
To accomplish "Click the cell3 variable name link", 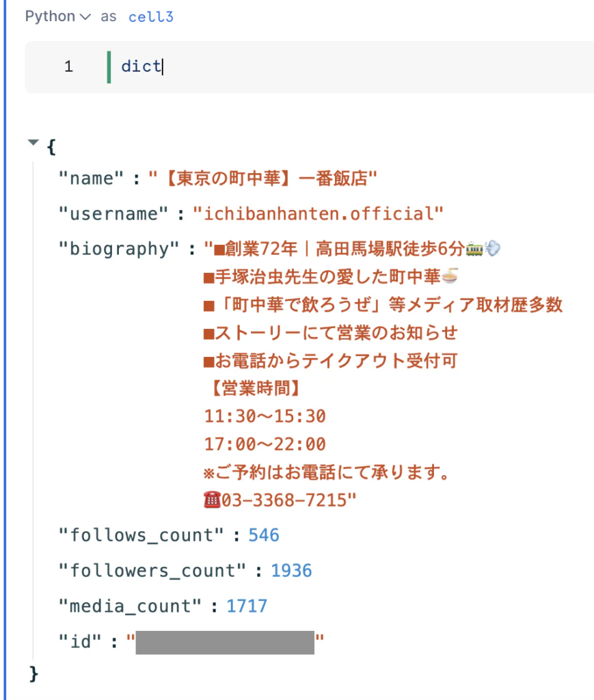I will pyautogui.click(x=151, y=16).
